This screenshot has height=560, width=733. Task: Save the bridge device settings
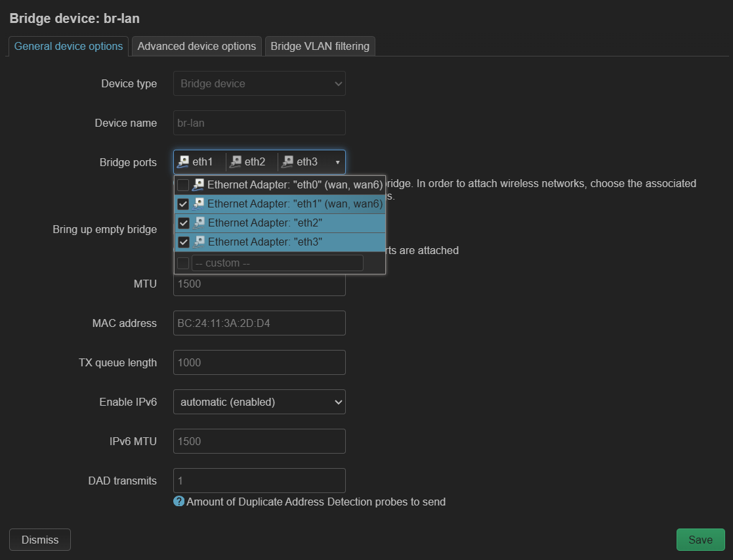700,540
